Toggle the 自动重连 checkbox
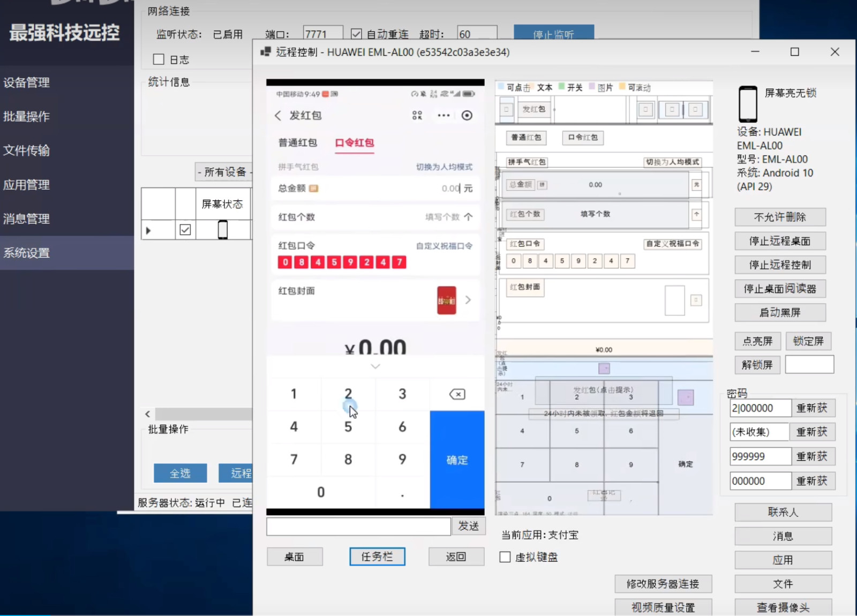857x616 pixels. (356, 34)
